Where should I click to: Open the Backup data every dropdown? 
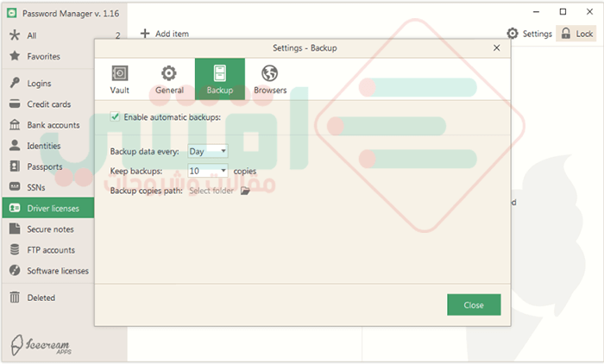click(208, 151)
